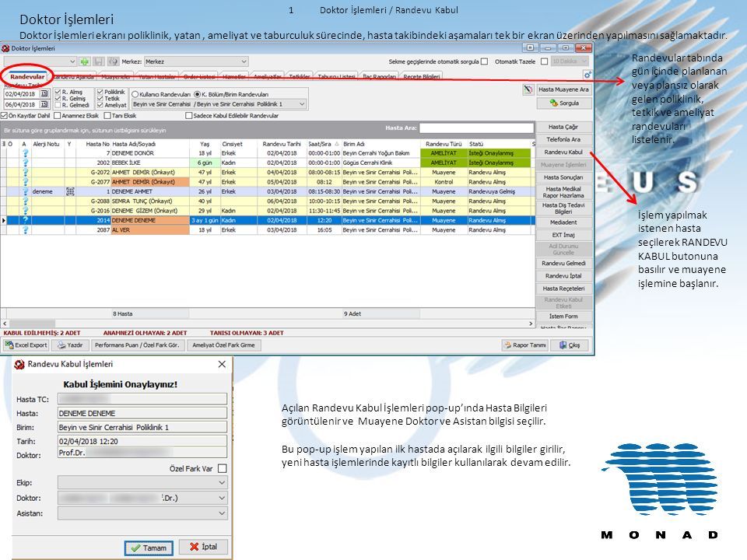Click Tamam to confirm acceptance

pyautogui.click(x=149, y=548)
